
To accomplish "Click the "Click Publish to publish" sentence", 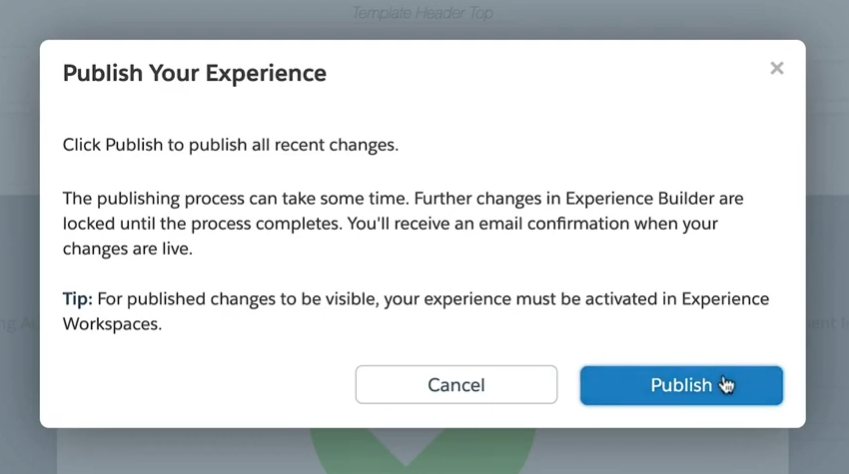I will tap(230, 145).
